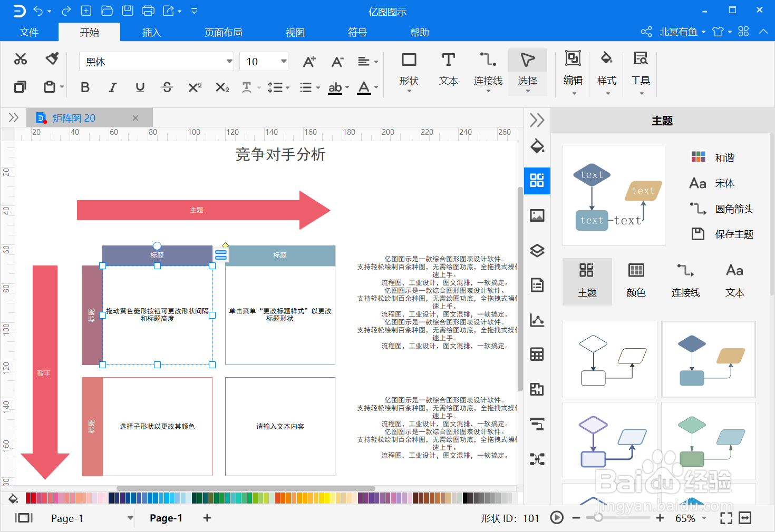Toggle bold formatting
775x532 pixels.
(x=85, y=87)
